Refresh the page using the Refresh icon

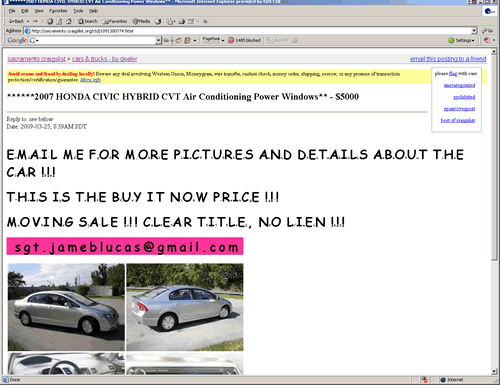pyautogui.click(x=59, y=21)
